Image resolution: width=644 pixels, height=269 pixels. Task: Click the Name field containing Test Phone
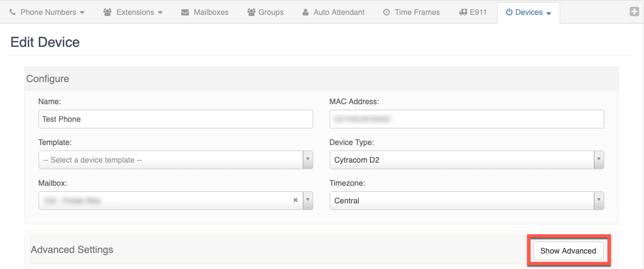point(175,119)
